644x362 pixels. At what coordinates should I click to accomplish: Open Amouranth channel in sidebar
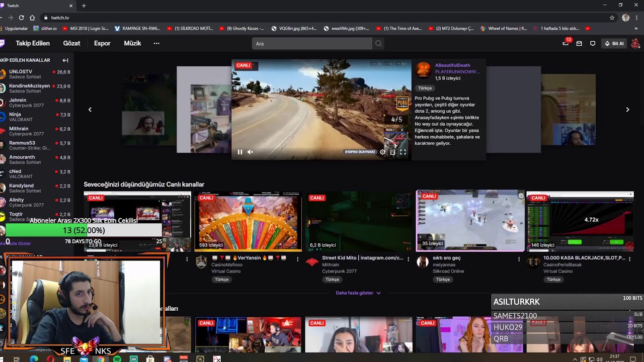click(36, 160)
